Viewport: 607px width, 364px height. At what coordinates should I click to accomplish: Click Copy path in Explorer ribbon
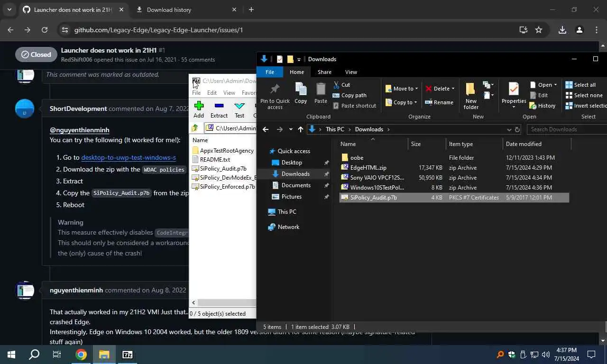pos(349,95)
